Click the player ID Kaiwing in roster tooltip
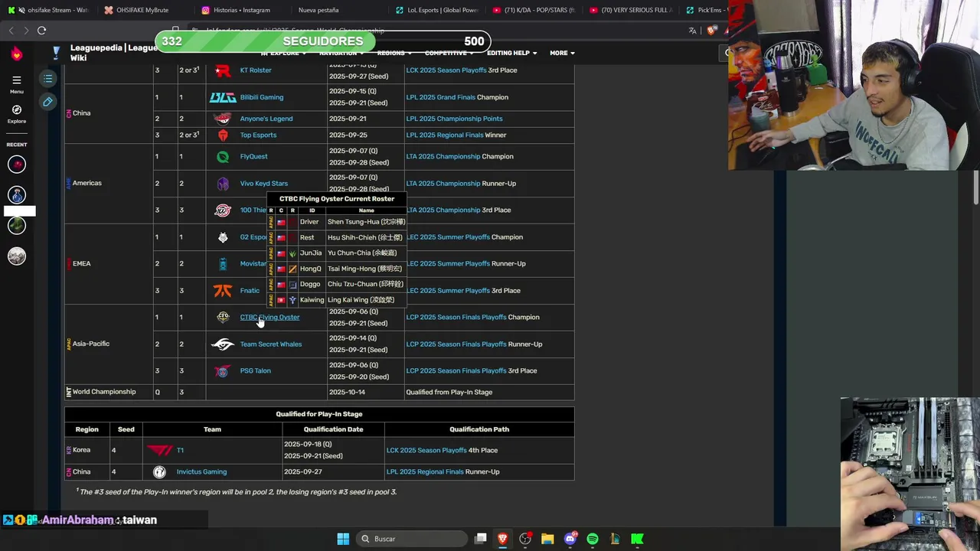The width and height of the screenshot is (980, 551). coord(312,300)
